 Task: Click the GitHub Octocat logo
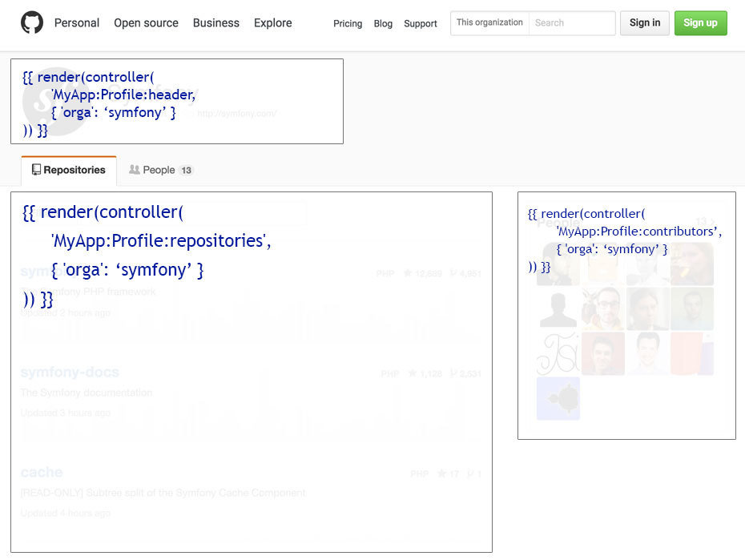click(x=32, y=22)
